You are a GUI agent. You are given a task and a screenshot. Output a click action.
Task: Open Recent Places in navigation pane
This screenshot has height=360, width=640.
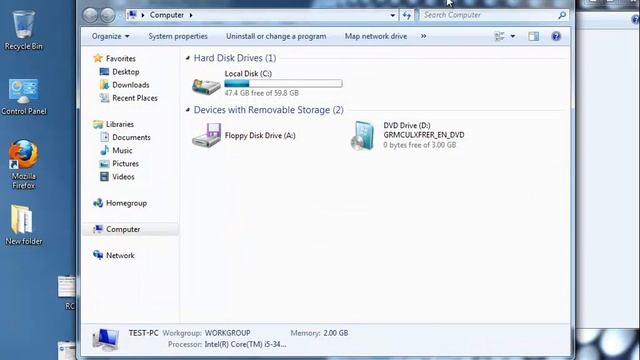click(x=135, y=98)
